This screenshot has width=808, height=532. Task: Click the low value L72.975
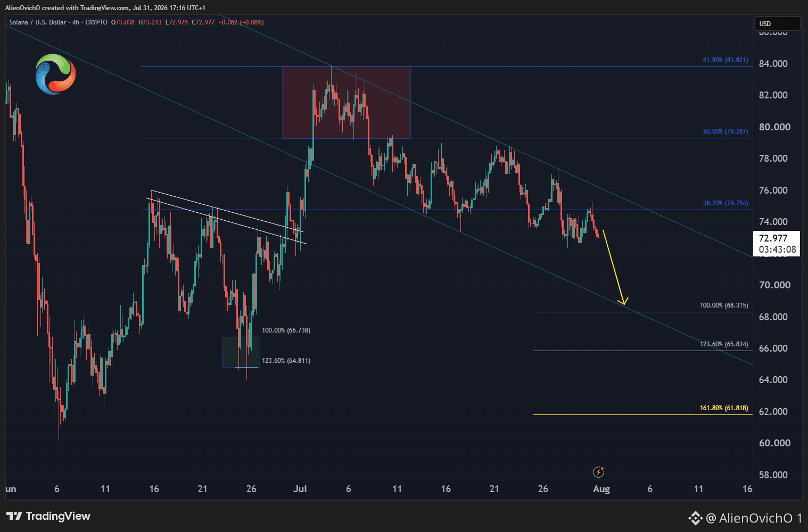tap(176, 22)
